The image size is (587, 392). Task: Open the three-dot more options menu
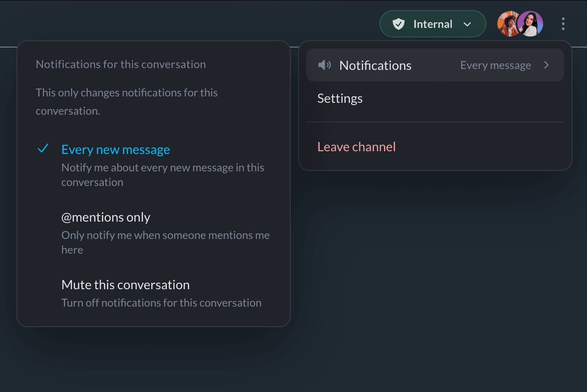pos(563,24)
